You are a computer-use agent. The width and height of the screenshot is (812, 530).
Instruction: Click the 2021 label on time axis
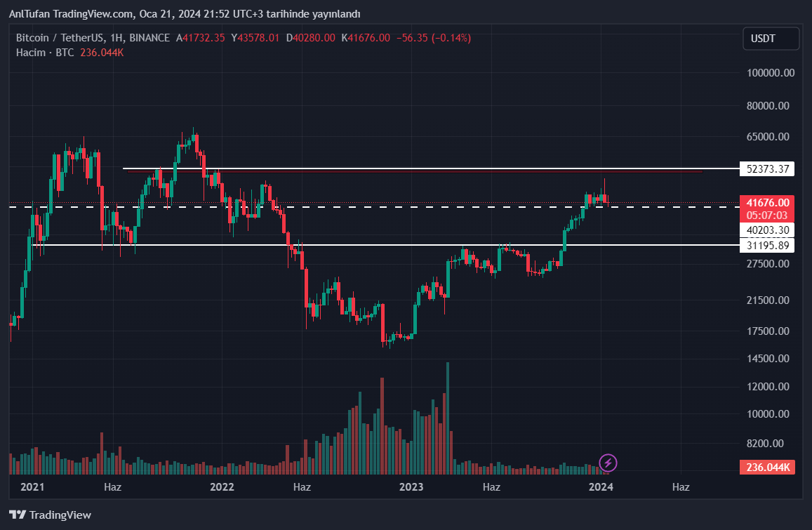click(x=32, y=486)
